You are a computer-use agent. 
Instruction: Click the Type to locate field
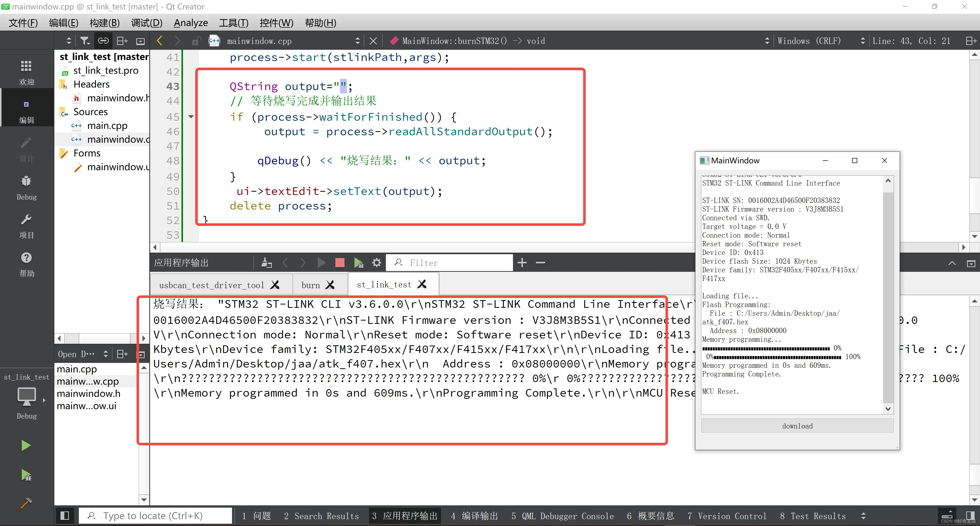[155, 515]
